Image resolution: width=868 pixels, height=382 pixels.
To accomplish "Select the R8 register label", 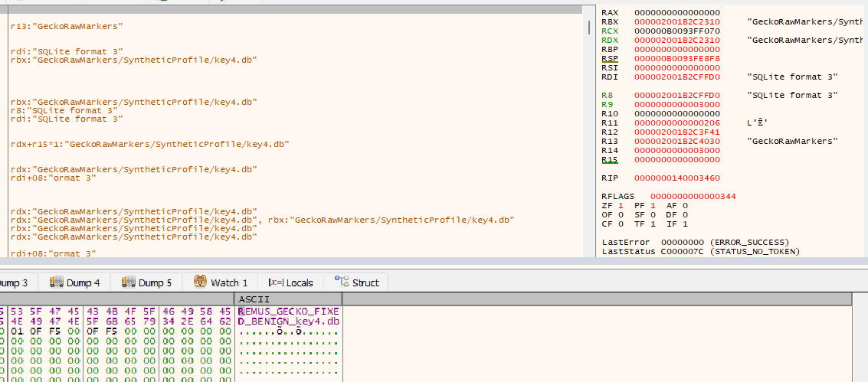I will pos(607,95).
